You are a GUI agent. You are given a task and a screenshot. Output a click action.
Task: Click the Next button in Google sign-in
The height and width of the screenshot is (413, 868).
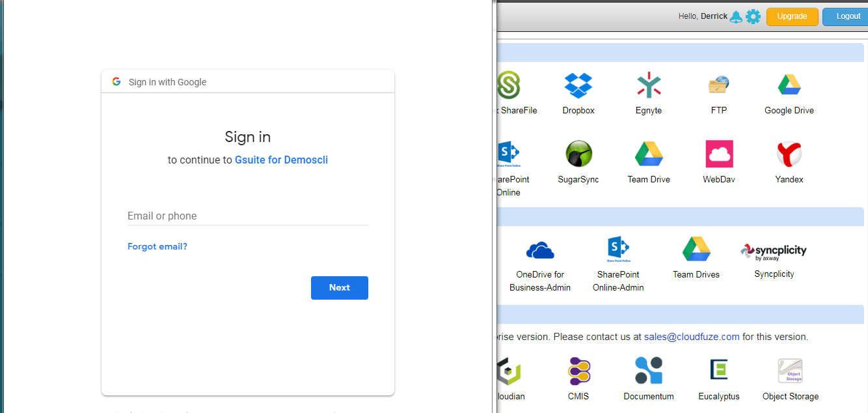point(340,288)
